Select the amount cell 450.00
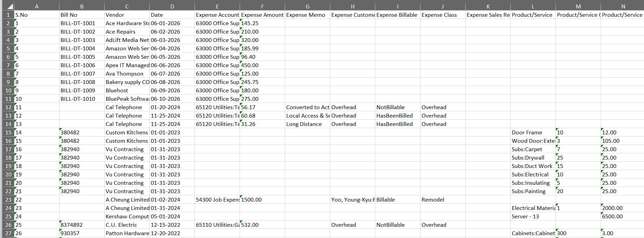The height and width of the screenshot is (238, 644). point(262,65)
